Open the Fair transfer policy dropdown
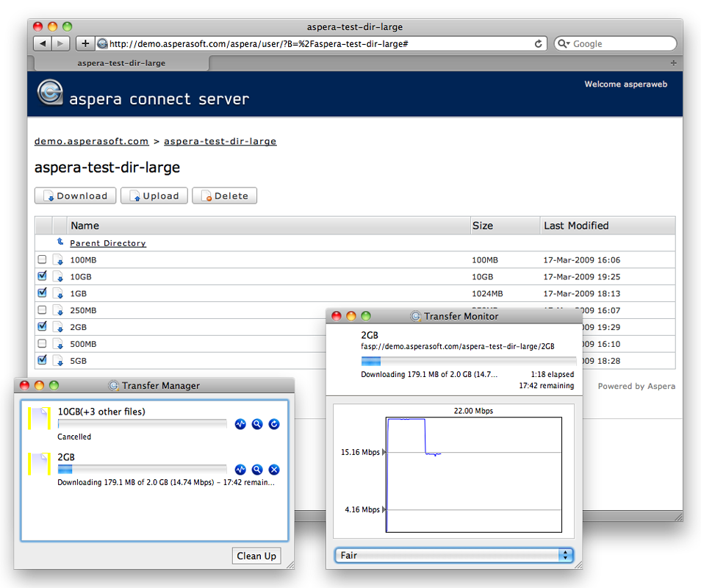This screenshot has width=701, height=588. [x=453, y=556]
